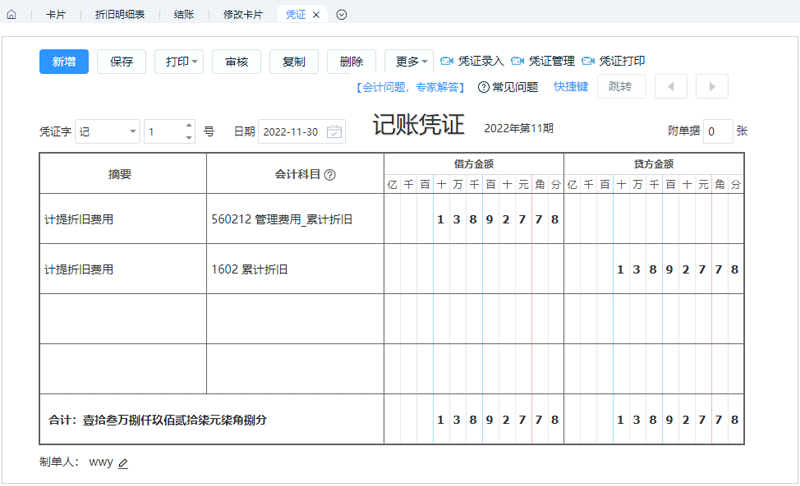This screenshot has width=800, height=486.
Task: Click the 合计 total amount in words
Action: pyautogui.click(x=174, y=420)
